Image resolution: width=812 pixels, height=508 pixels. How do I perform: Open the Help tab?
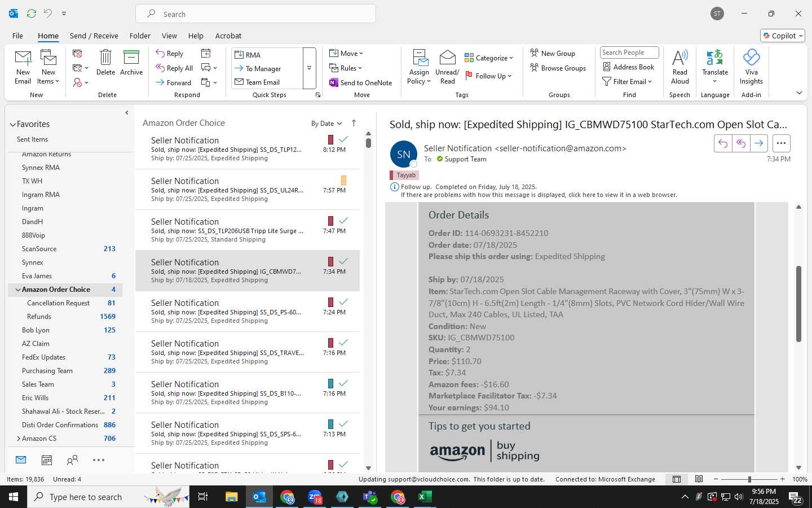196,36
